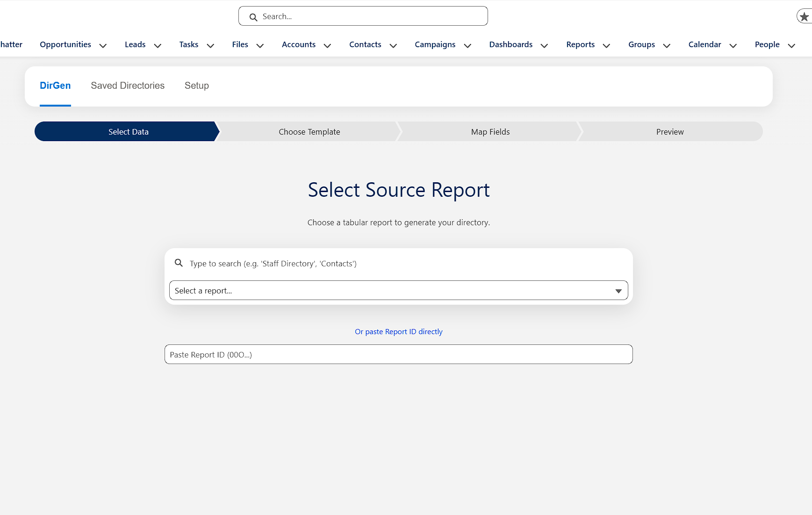Open the Opportunities dropdown chevron
Image resolution: width=812 pixels, height=515 pixels.
click(103, 45)
